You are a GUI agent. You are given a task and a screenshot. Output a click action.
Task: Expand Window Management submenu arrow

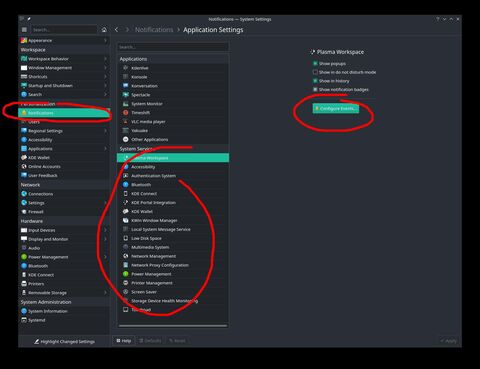[x=105, y=68]
